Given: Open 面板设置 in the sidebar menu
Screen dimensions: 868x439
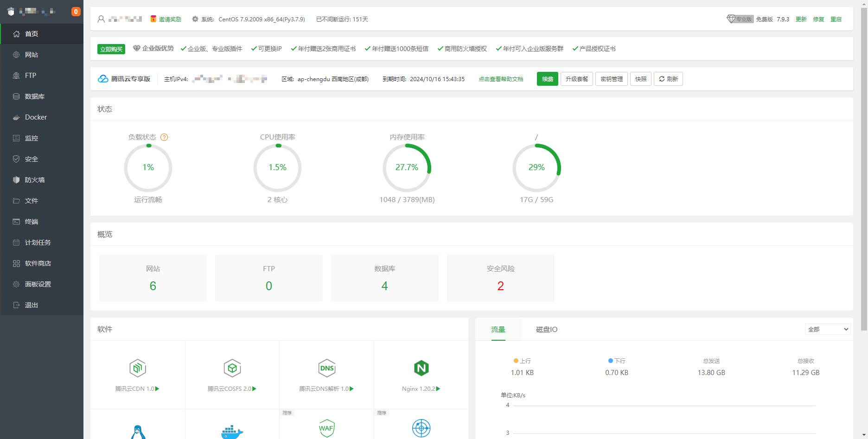Looking at the screenshot, I should click(x=42, y=284).
